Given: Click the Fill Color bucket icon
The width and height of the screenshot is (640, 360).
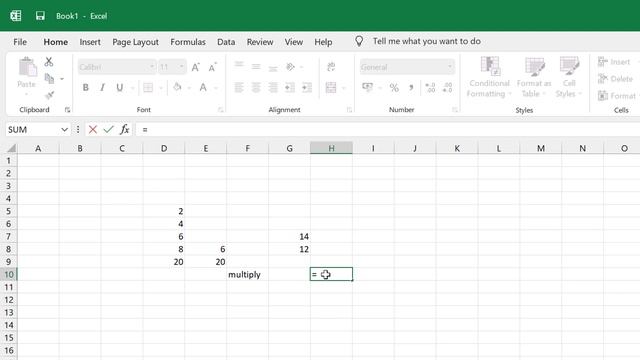Looking at the screenshot, I should point(177,87).
